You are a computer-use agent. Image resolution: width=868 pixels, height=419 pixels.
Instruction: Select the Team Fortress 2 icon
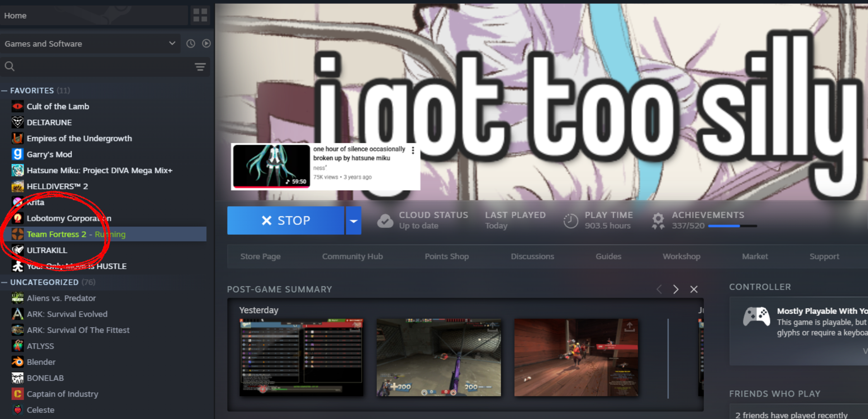tap(18, 234)
